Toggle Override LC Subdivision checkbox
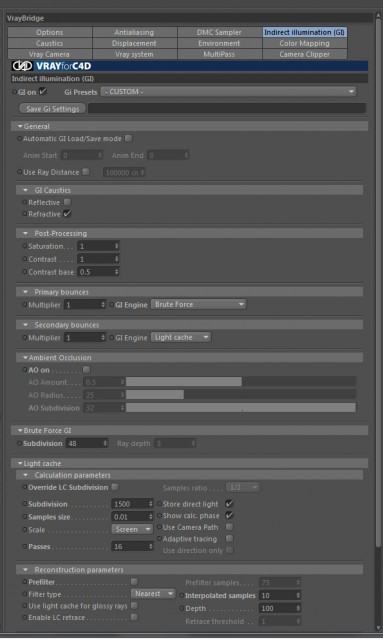 coord(115,487)
